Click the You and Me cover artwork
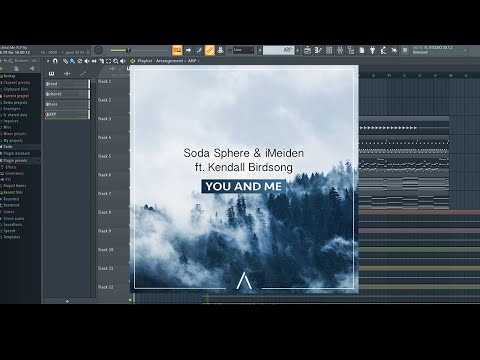This screenshot has height=360, width=480. pyautogui.click(x=244, y=179)
